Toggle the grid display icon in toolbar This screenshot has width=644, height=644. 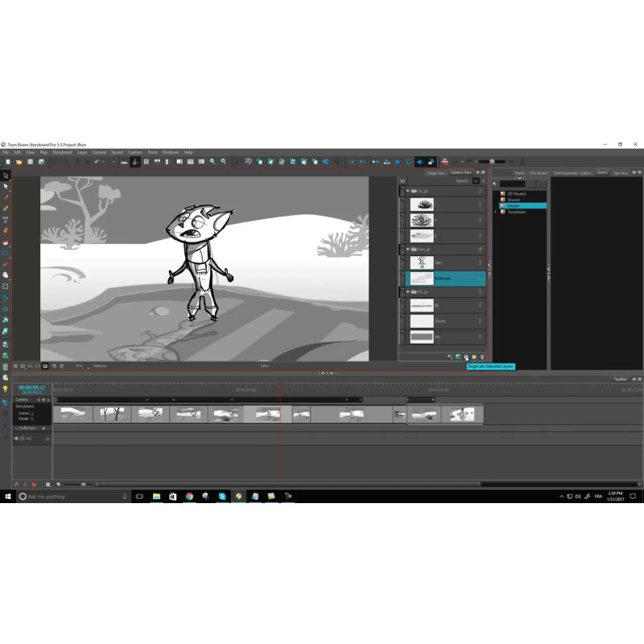point(146,162)
